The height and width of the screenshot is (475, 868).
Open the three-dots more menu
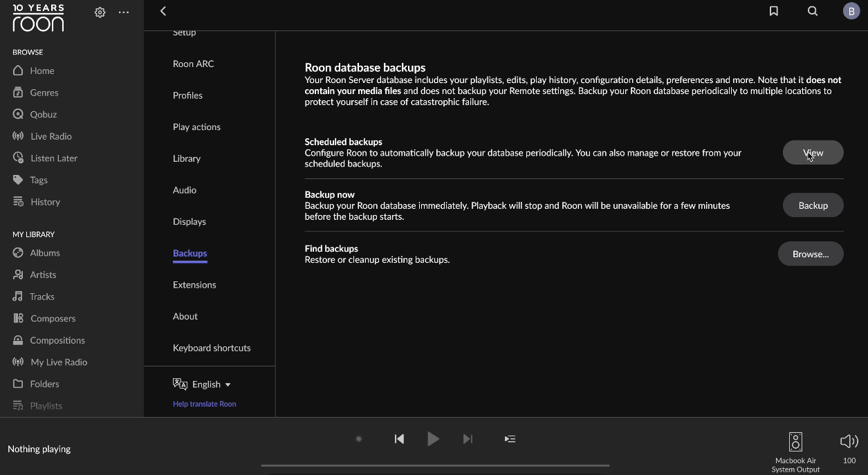(124, 12)
